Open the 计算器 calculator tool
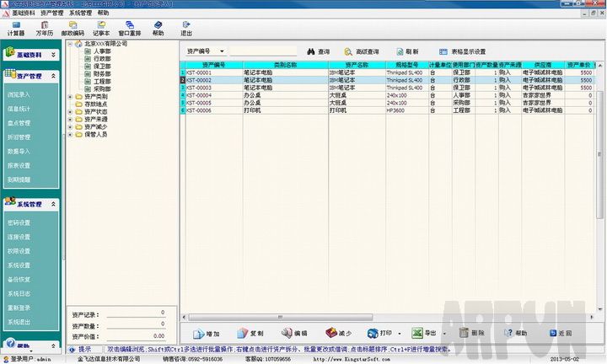607x364 pixels. point(16,27)
